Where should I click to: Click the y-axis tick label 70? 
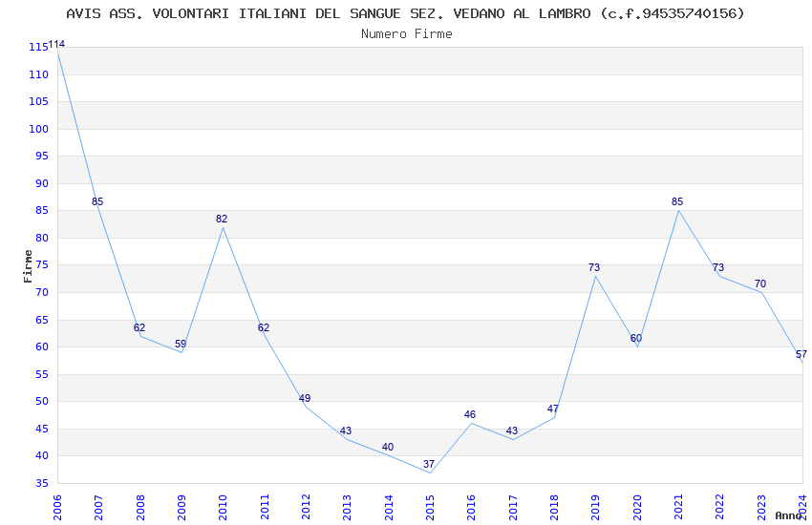coord(41,292)
